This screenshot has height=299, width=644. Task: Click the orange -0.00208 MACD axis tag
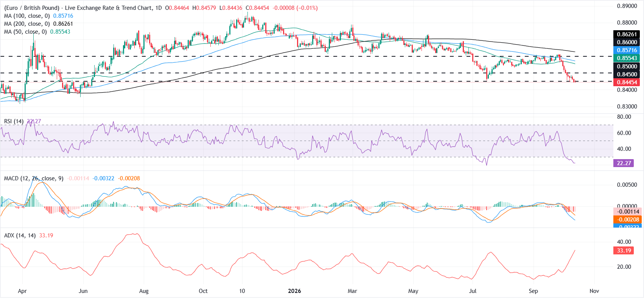pyautogui.click(x=627, y=220)
